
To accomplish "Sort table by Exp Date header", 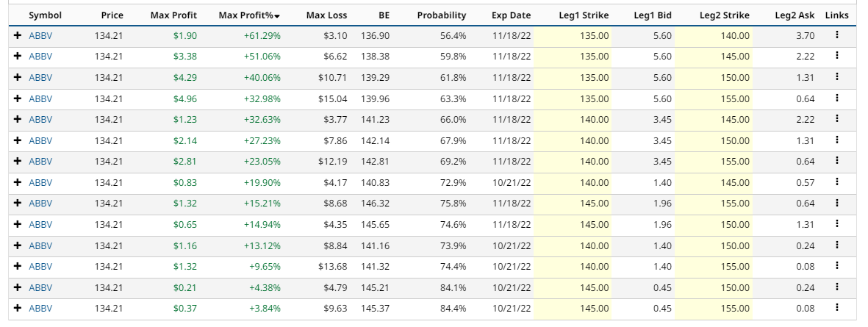I will click(511, 15).
